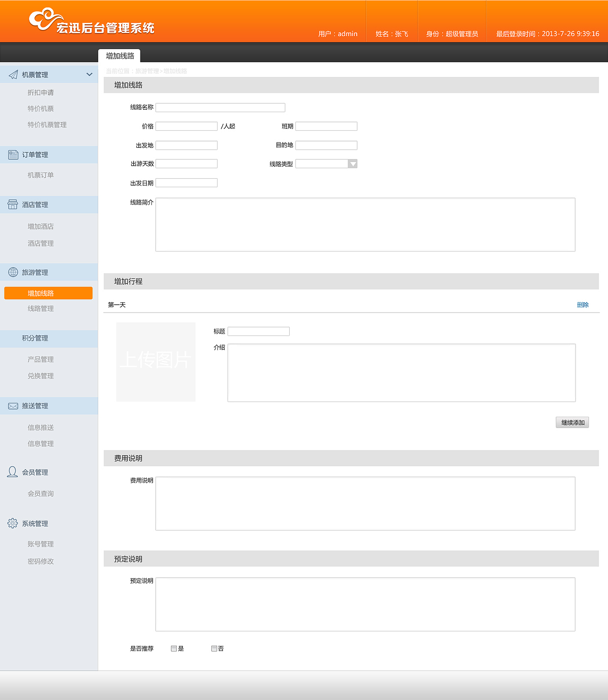Click the 继续添加 button

pyautogui.click(x=572, y=422)
